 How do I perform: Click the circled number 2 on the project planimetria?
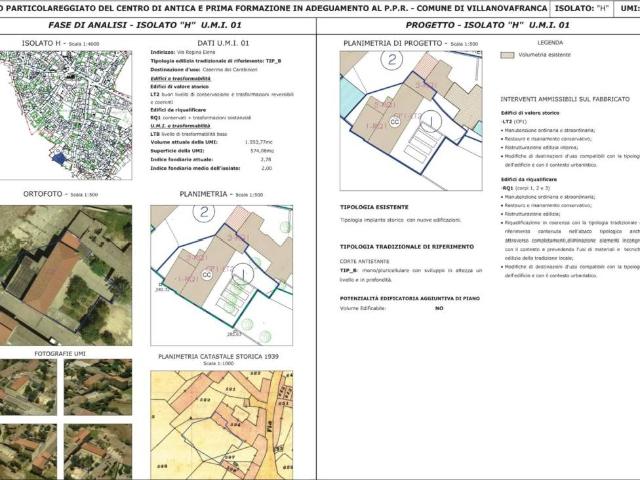[x=392, y=60]
